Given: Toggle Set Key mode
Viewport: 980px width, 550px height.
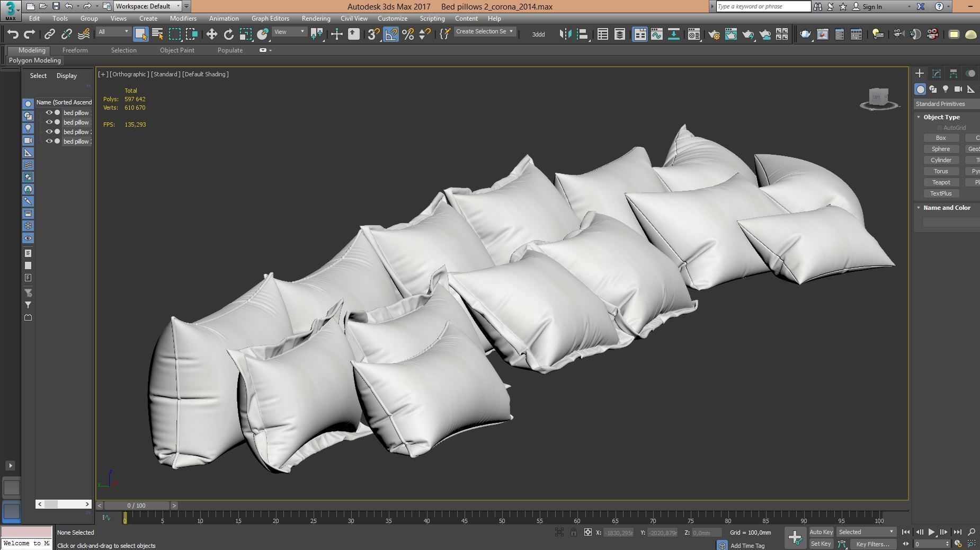Looking at the screenshot, I should (x=821, y=544).
